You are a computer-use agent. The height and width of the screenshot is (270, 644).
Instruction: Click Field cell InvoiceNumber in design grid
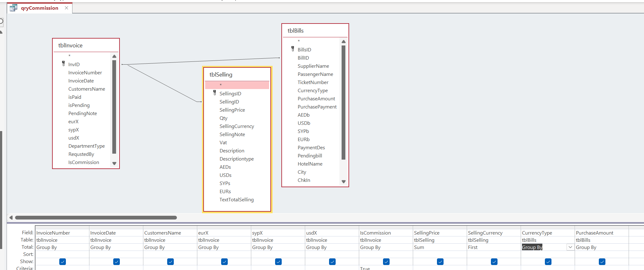tap(62, 233)
